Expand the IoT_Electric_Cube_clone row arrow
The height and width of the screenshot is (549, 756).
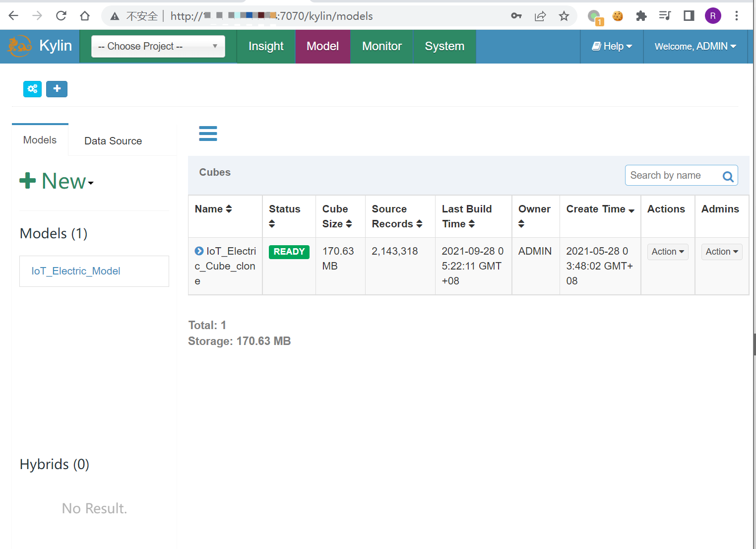[x=199, y=251]
